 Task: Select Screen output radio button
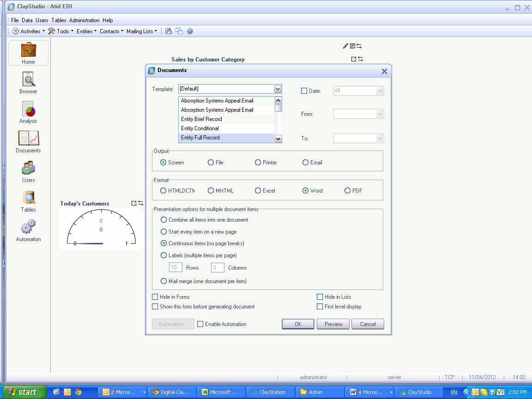click(163, 163)
